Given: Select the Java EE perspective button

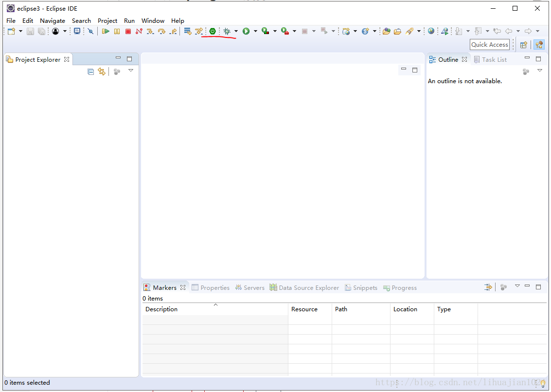Looking at the screenshot, I should click(539, 45).
